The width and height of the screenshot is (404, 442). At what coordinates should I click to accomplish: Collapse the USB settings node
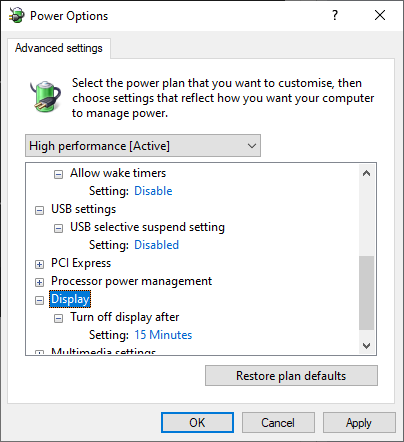[39, 210]
